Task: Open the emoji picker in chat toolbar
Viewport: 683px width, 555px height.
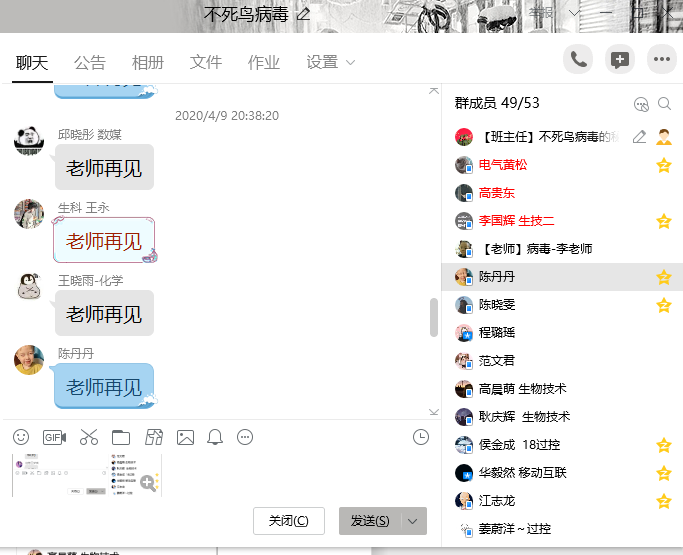Action: click(x=21, y=437)
